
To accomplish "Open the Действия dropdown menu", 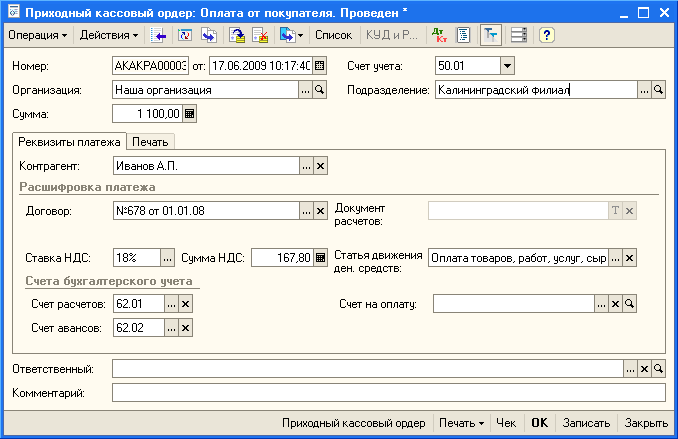I will point(109,35).
